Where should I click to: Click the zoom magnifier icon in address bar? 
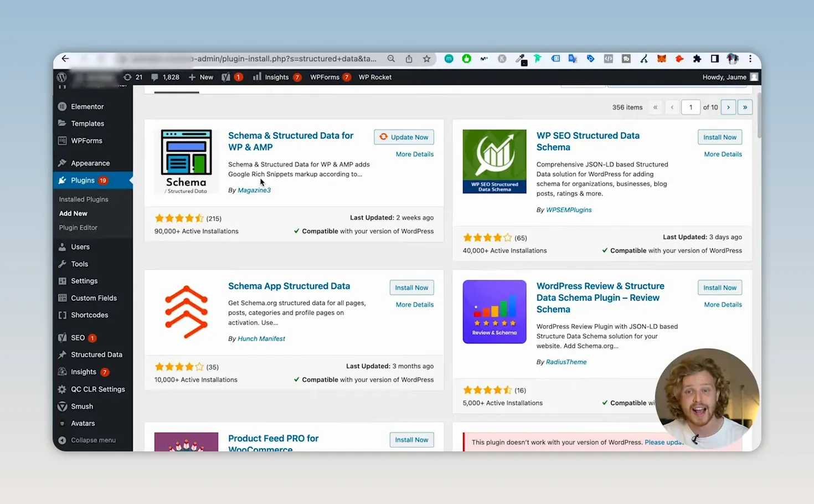[391, 59]
